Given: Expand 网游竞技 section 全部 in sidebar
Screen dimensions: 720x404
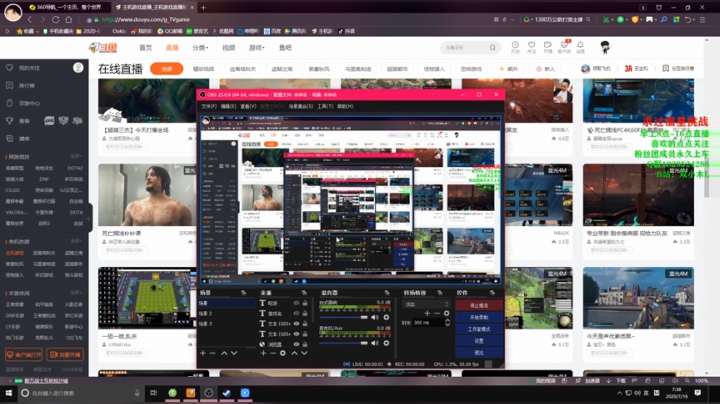Looking at the screenshot, I should [x=76, y=157].
